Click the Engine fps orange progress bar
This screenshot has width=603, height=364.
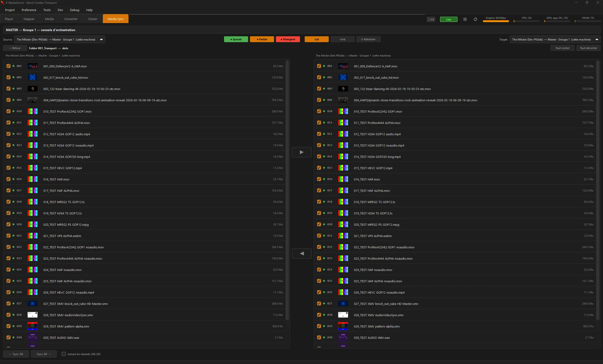(496, 21)
